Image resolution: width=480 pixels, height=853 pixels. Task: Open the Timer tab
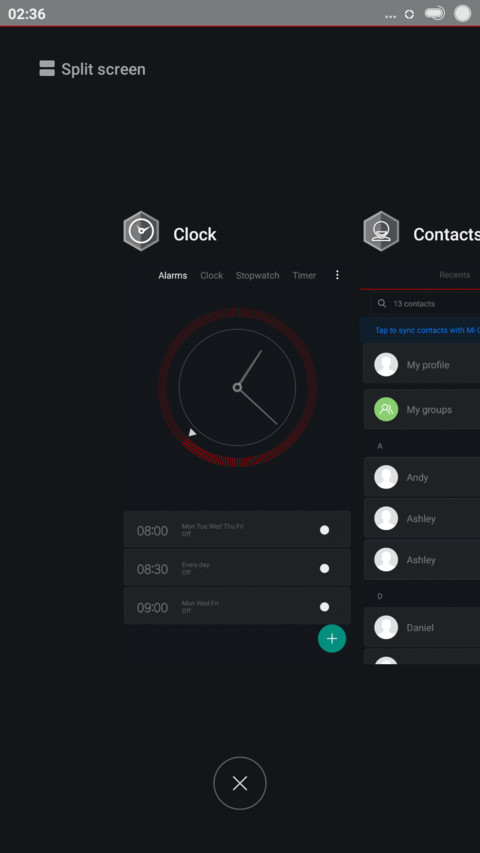pyautogui.click(x=304, y=275)
